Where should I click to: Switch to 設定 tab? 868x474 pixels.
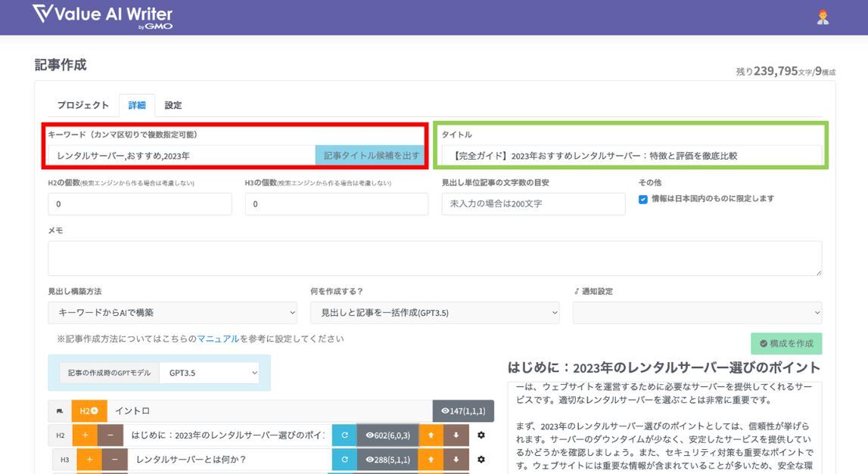coord(173,105)
